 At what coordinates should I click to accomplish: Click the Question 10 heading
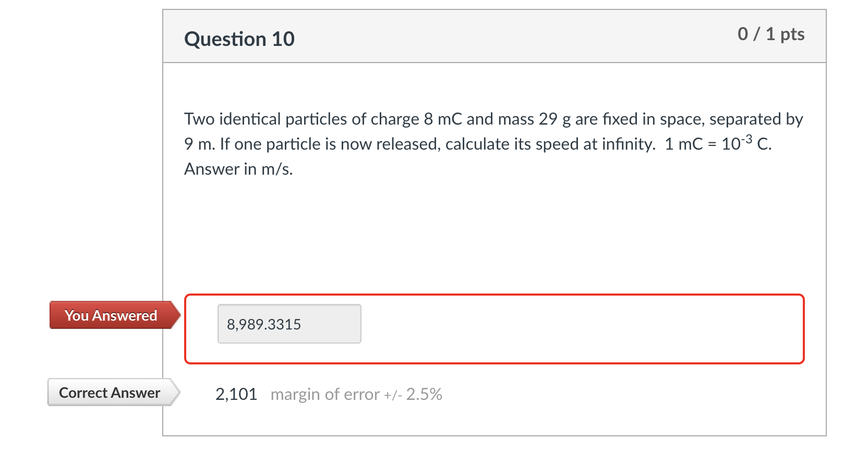coord(239,39)
